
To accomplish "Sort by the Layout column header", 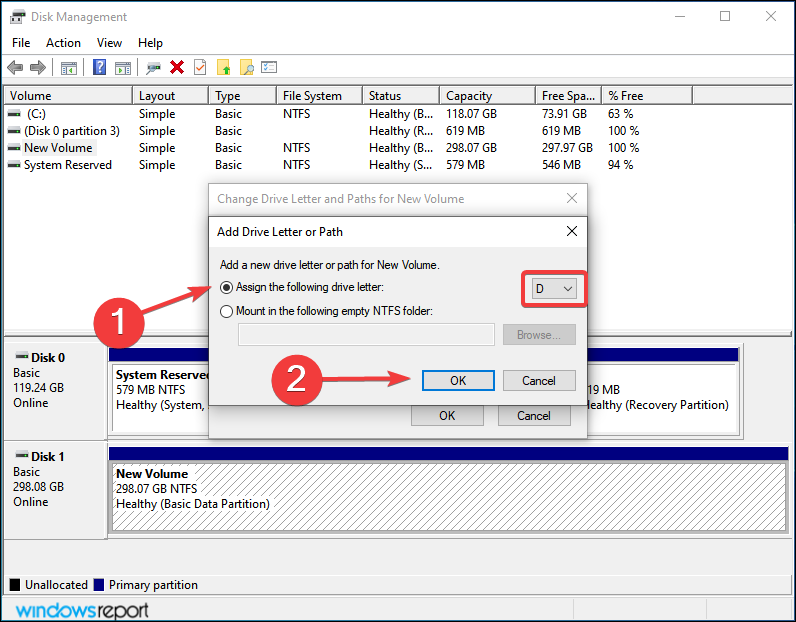I will click(x=171, y=95).
